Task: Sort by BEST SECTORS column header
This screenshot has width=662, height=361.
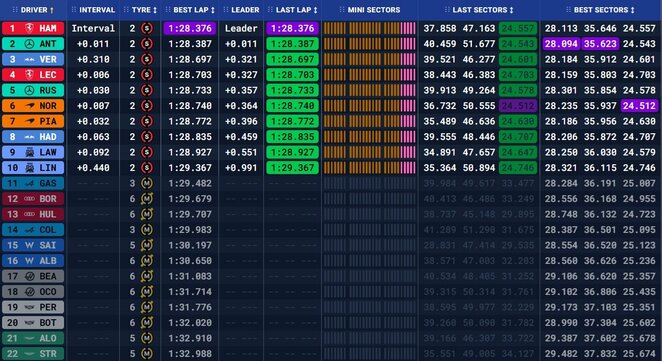Action: [600, 10]
